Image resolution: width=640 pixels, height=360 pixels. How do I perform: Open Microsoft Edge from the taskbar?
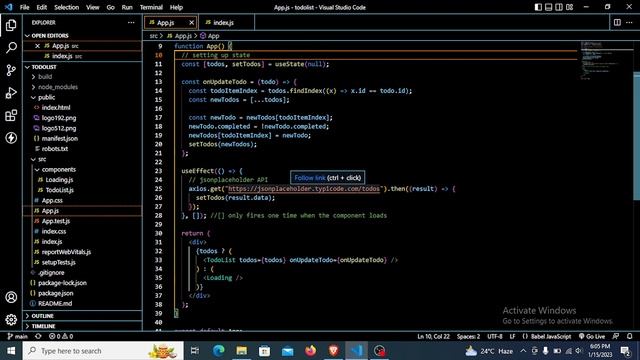tap(219, 351)
